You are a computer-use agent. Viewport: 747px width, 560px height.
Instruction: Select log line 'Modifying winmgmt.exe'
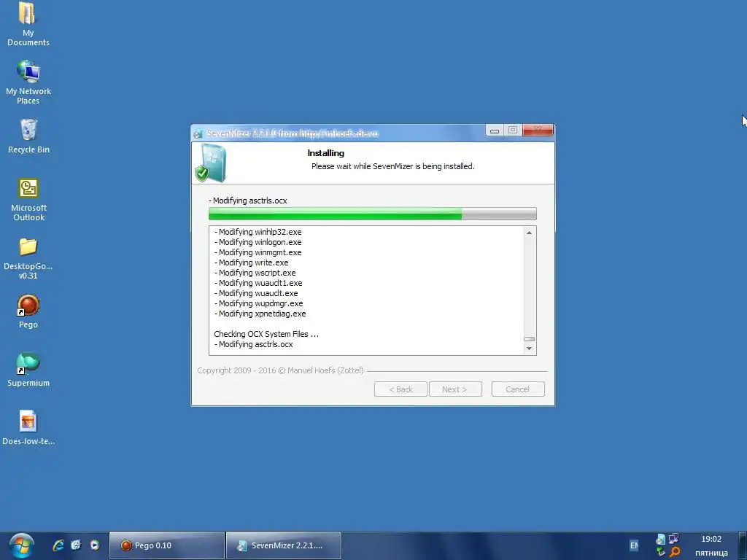point(258,252)
